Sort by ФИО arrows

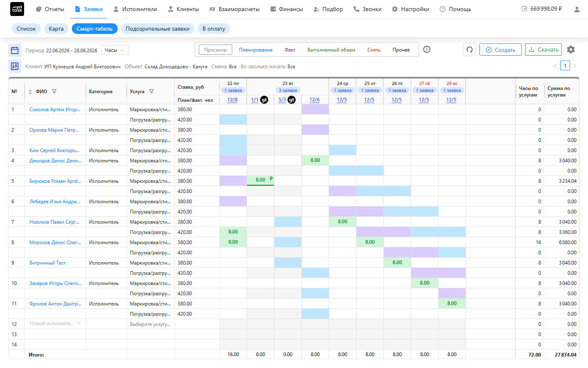click(x=30, y=92)
